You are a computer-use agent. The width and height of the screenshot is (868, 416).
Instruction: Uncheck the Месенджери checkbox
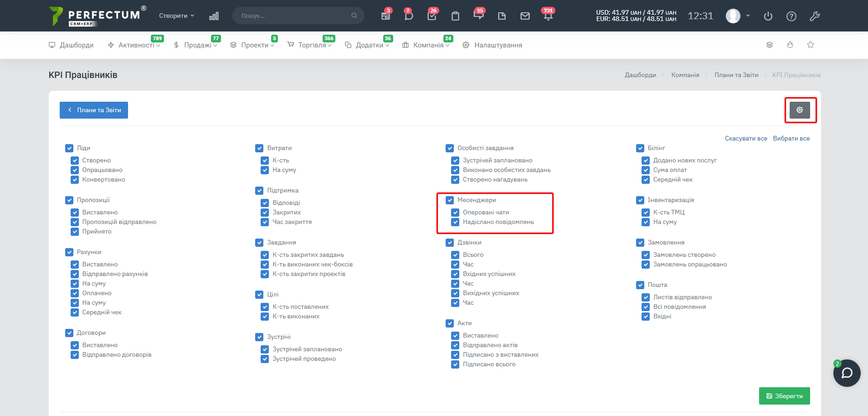pyautogui.click(x=450, y=200)
